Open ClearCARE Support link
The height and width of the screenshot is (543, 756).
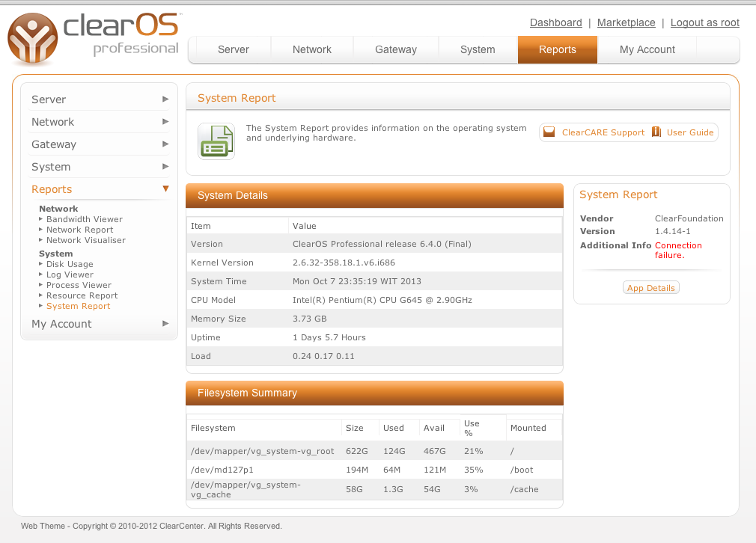pyautogui.click(x=603, y=132)
